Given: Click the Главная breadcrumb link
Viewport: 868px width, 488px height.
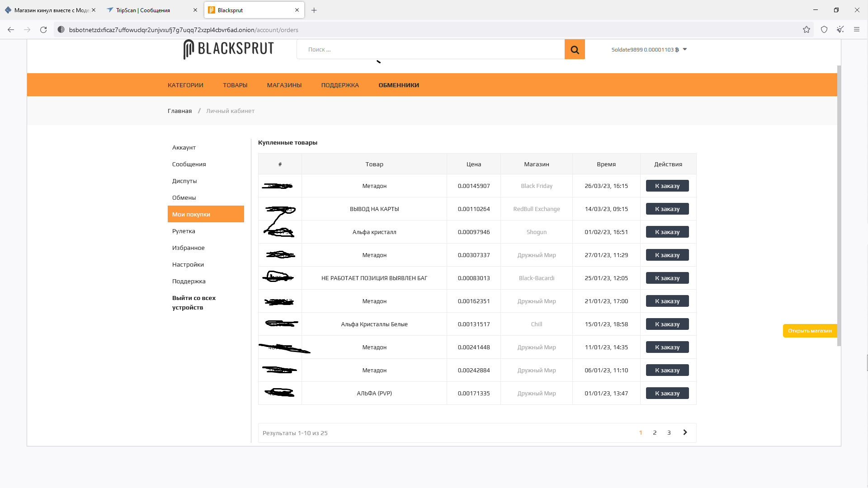Looking at the screenshot, I should click(x=180, y=111).
